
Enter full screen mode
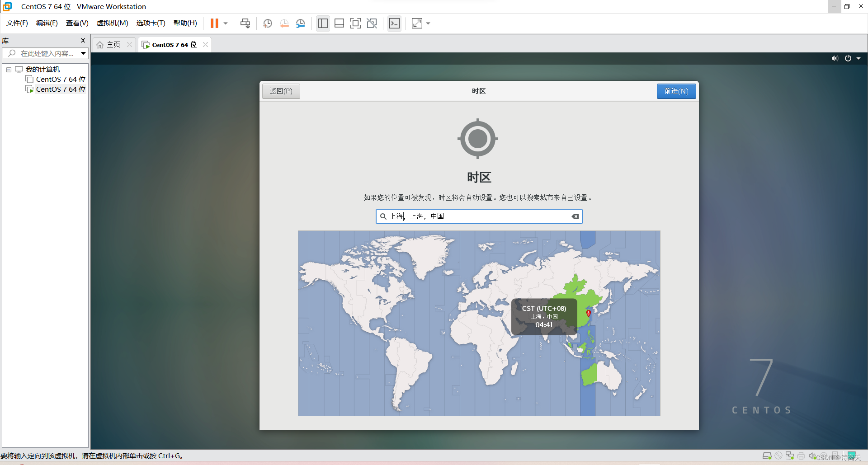click(355, 23)
